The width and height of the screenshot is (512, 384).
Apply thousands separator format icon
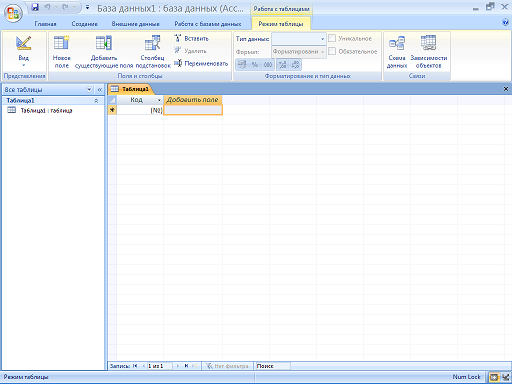tap(268, 65)
